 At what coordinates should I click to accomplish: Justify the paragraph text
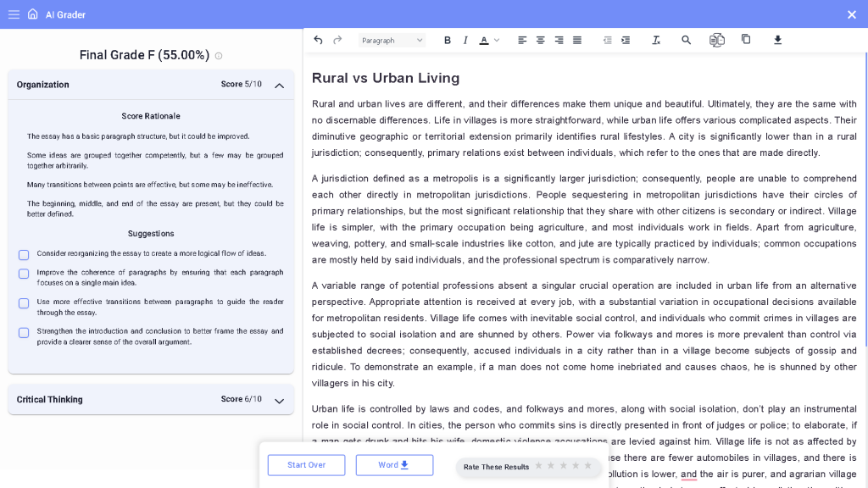click(576, 40)
